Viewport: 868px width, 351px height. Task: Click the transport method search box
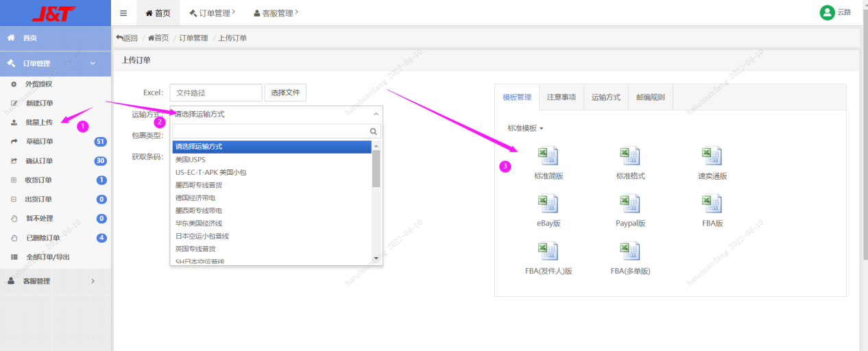276,132
